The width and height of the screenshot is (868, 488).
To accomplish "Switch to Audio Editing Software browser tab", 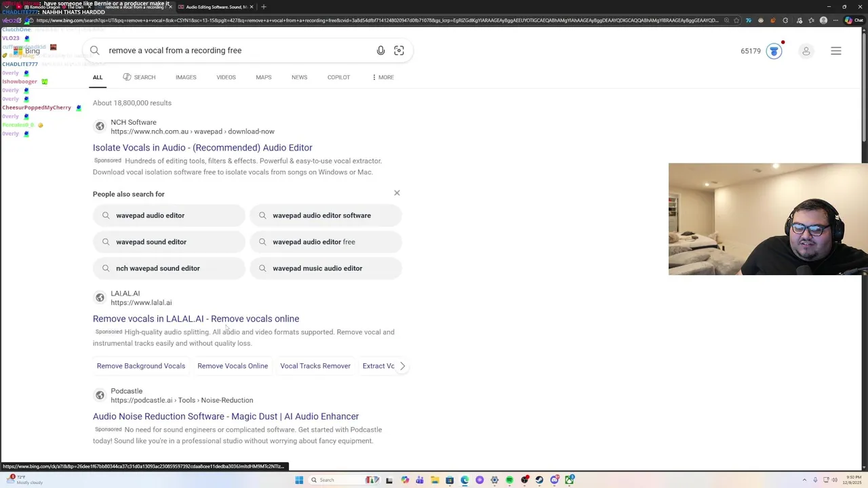I will click(x=216, y=7).
